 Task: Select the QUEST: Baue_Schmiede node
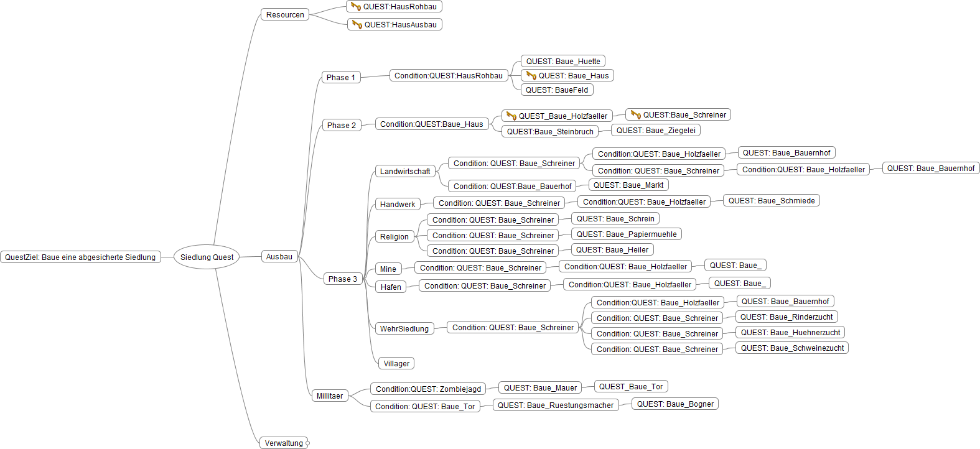point(772,201)
